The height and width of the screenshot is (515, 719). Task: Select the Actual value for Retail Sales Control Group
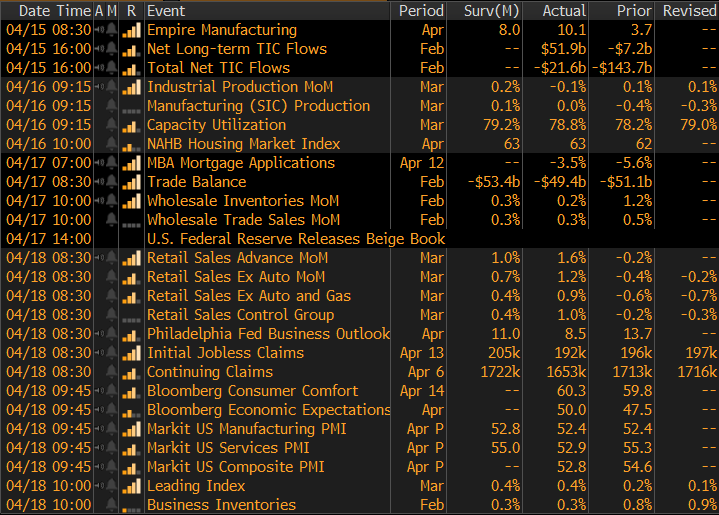tap(566, 315)
